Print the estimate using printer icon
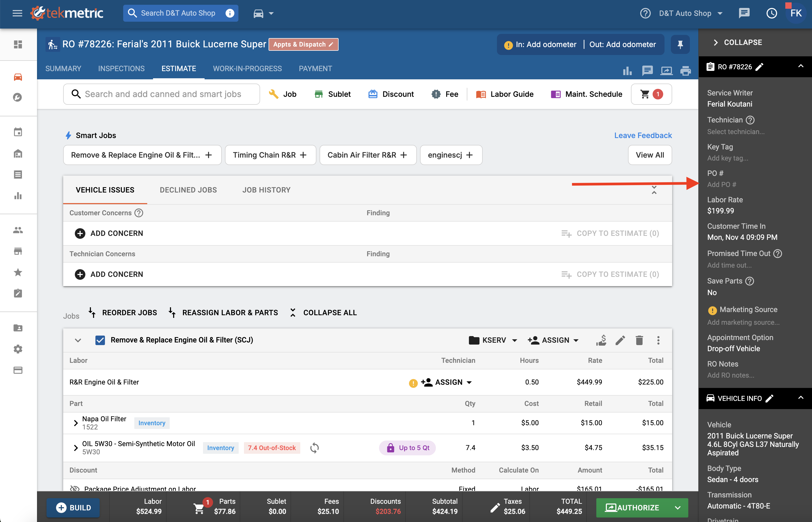 (x=685, y=71)
